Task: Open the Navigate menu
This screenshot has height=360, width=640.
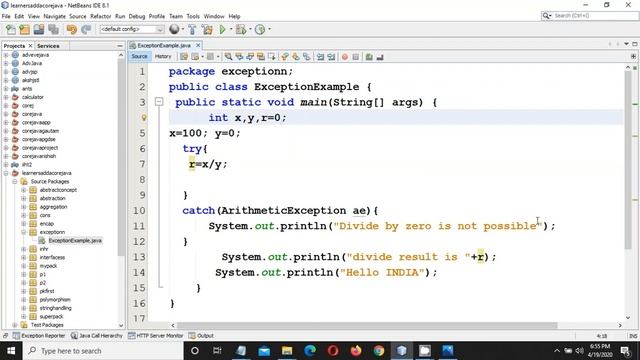Action: coord(54,16)
